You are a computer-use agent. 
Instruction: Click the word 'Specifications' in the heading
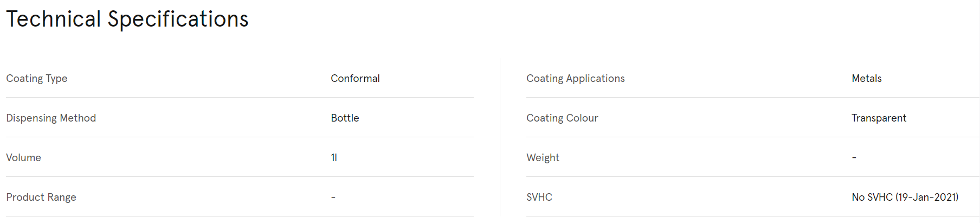click(x=178, y=20)
